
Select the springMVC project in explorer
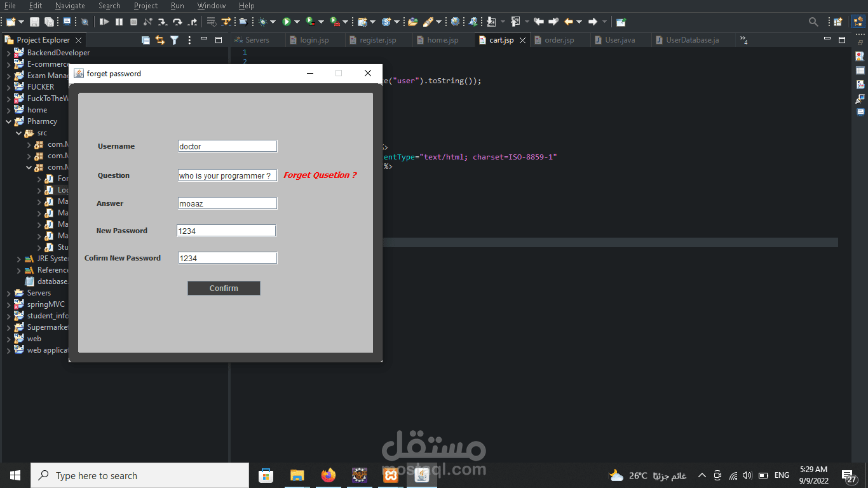46,304
